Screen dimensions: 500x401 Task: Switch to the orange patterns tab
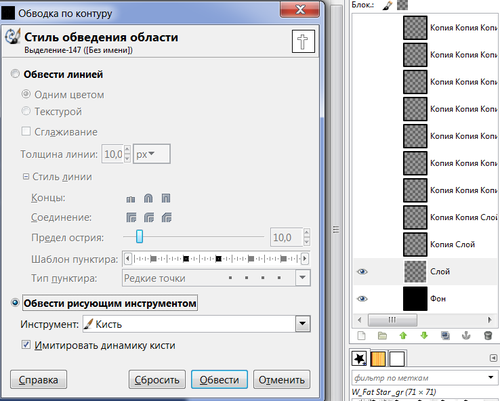(378, 359)
